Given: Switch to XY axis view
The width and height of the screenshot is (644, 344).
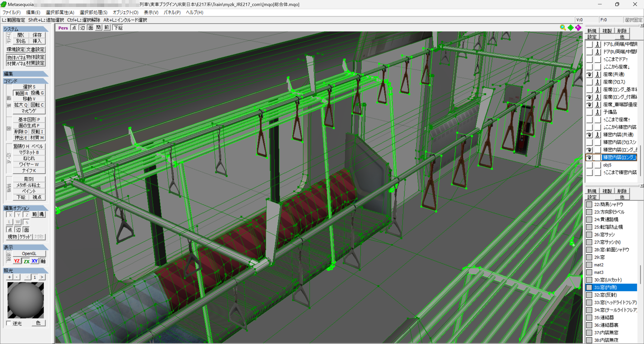Looking at the screenshot, I should [35, 261].
